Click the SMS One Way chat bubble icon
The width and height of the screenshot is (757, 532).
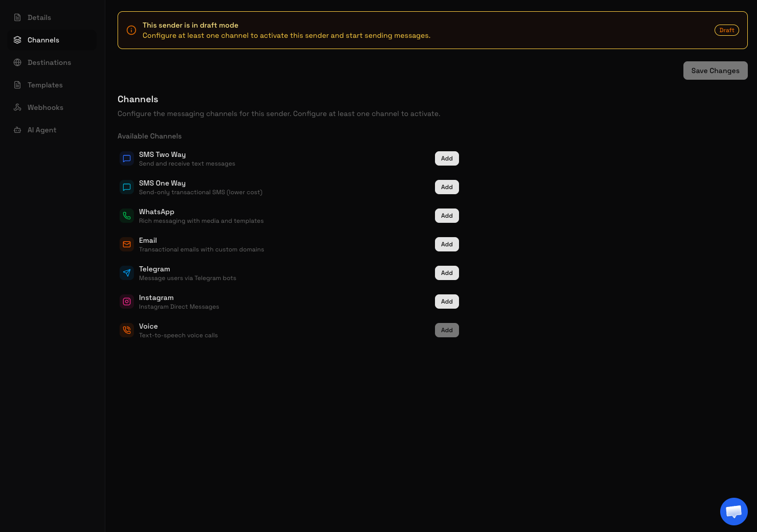tap(127, 187)
